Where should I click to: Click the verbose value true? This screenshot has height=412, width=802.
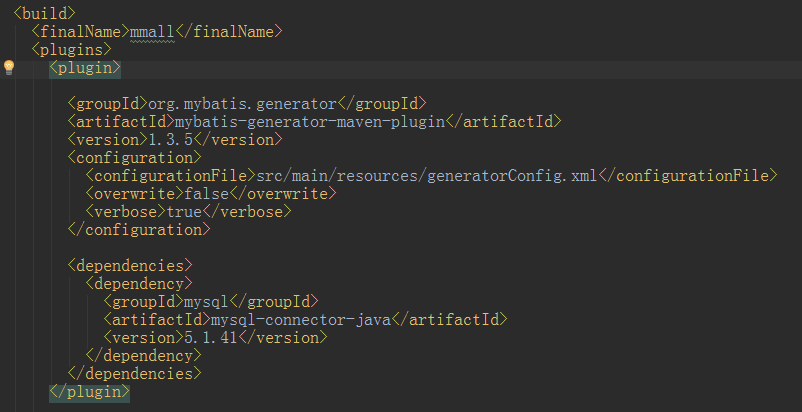[x=184, y=212]
